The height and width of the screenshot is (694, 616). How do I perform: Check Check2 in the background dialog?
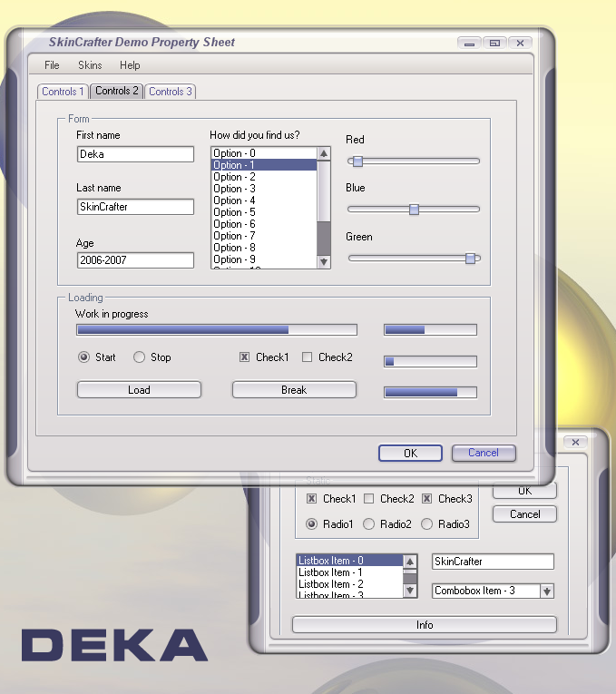368,499
